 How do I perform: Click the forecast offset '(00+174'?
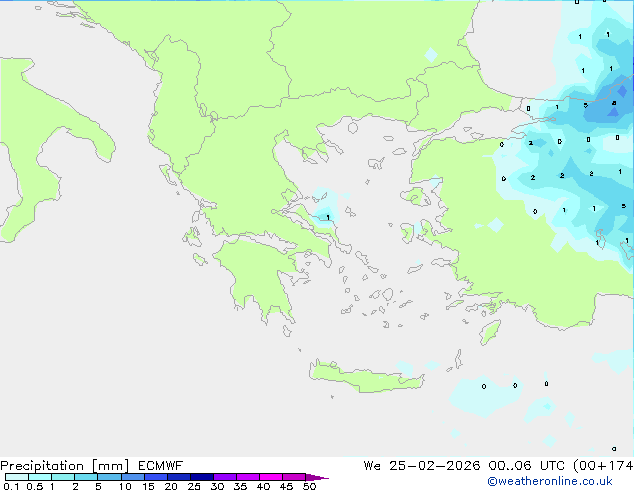click(x=603, y=466)
